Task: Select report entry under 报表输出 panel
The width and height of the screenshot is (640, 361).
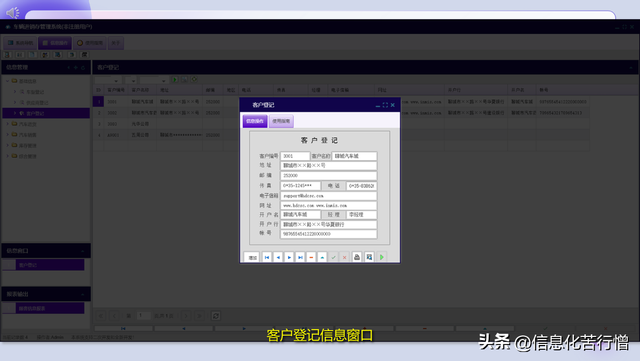Action: click(50, 308)
